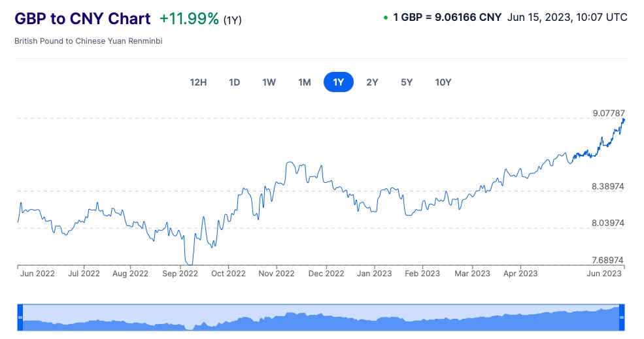Click the left range slider handle
644x339 pixels.
[20, 317]
